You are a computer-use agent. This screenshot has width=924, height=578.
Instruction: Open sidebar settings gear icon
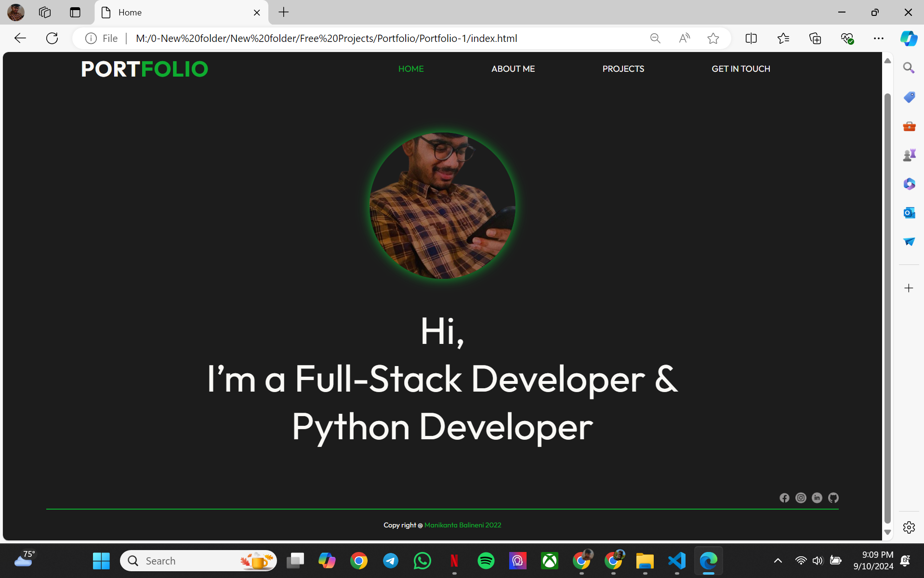[x=909, y=527]
